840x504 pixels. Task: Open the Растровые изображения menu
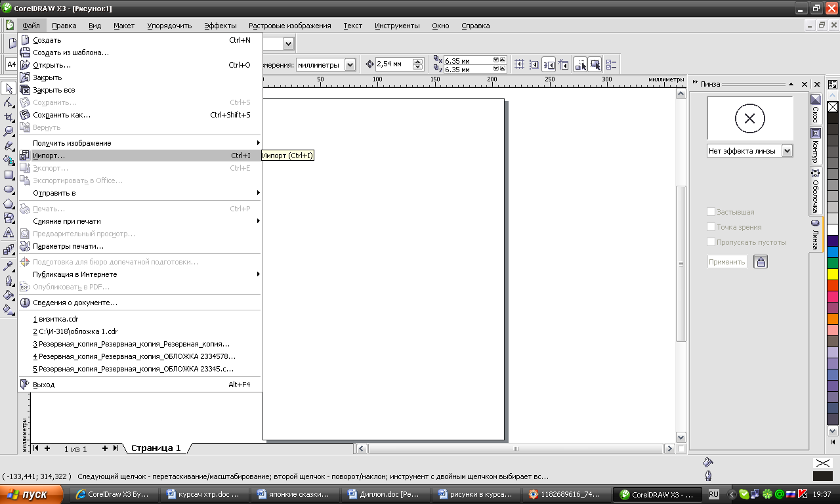point(290,26)
